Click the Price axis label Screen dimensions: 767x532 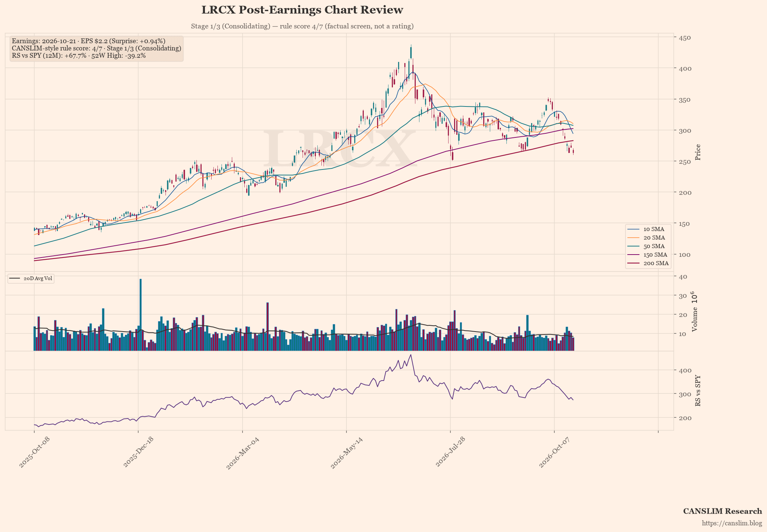point(698,152)
